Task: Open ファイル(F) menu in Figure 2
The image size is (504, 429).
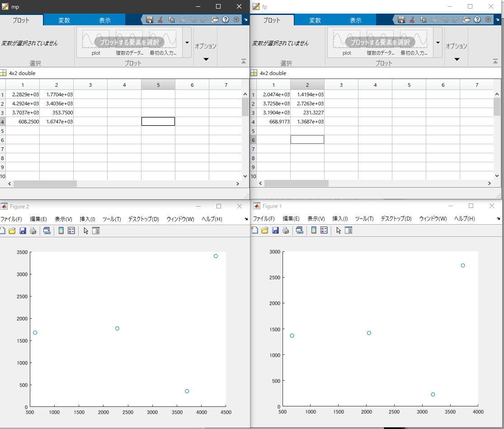Action: tap(11, 219)
